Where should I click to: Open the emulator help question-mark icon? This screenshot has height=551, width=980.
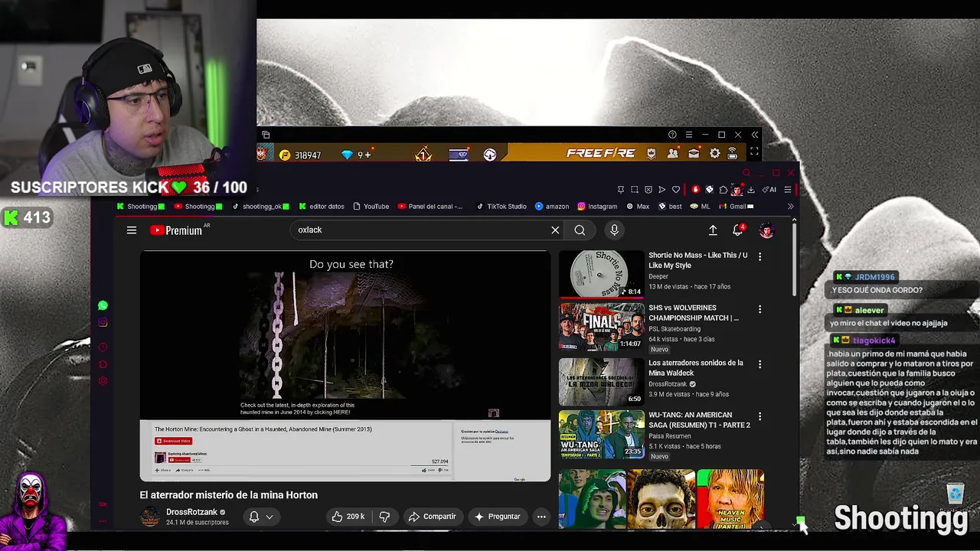coord(672,135)
